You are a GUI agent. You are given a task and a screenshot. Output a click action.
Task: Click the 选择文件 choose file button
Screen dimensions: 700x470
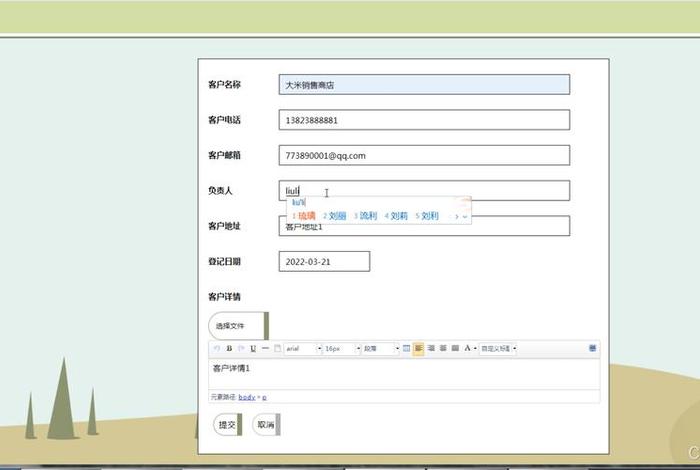click(x=238, y=326)
